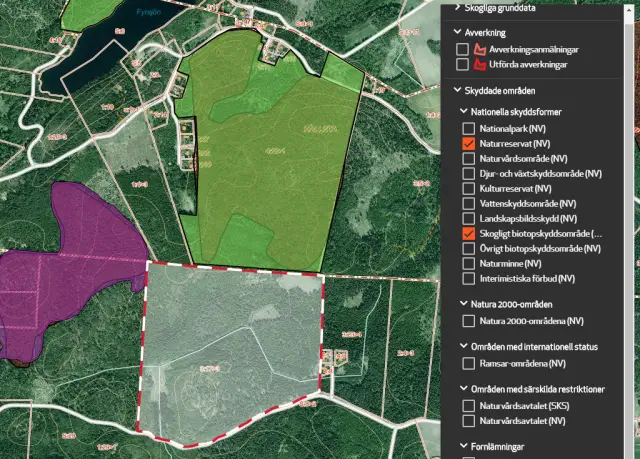
Task: Collapse the Skyddade områden group
Action: [x=457, y=91]
